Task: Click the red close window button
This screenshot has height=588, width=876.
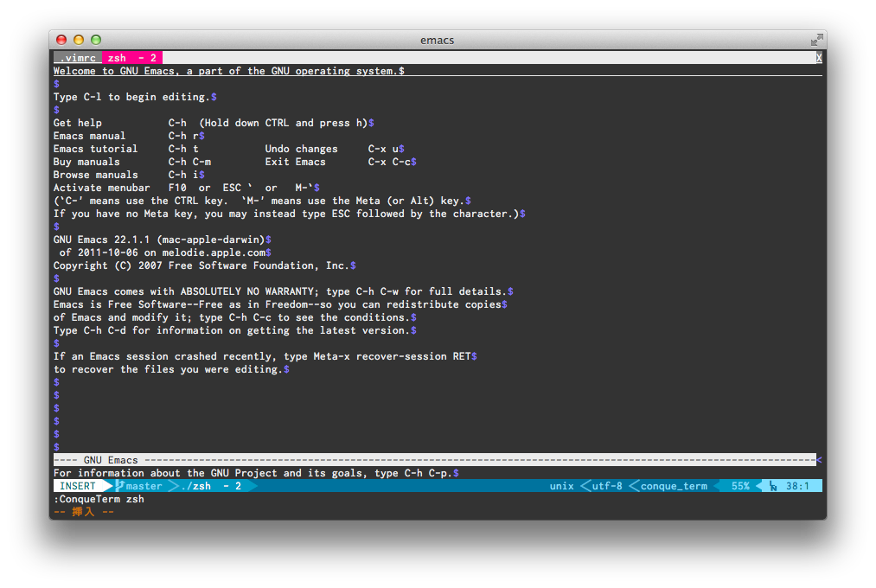Action: (61, 40)
